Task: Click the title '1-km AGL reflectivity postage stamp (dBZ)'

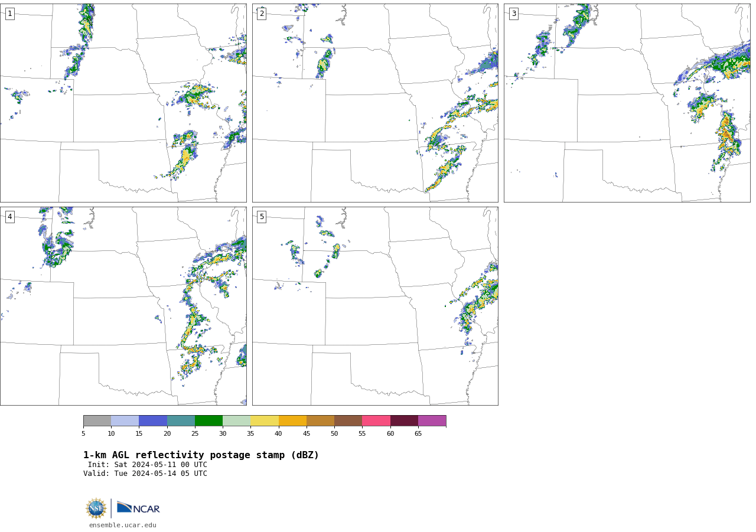Action: [x=201, y=455]
